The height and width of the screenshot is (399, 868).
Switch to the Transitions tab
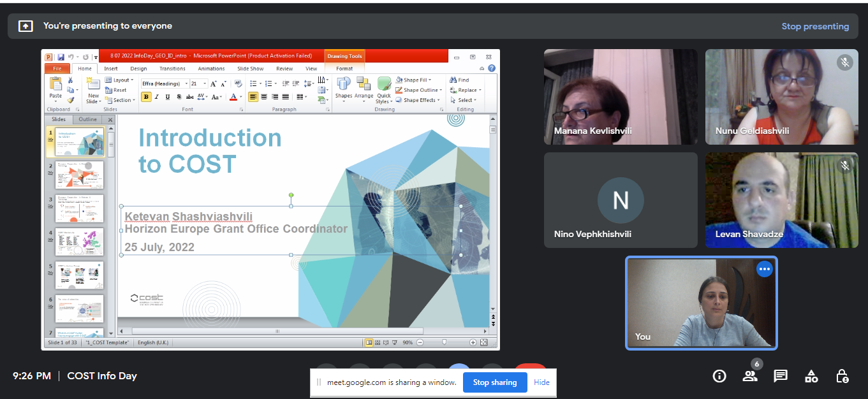(172, 69)
